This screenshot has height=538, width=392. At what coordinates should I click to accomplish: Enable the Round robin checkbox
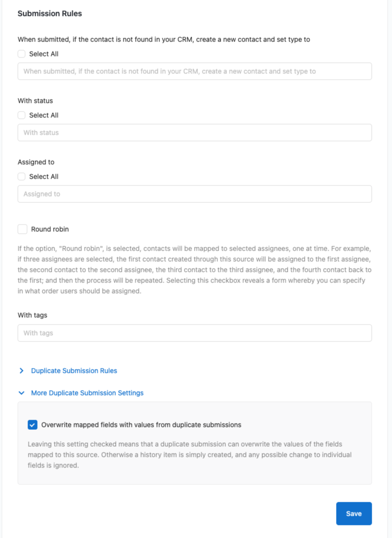22,229
